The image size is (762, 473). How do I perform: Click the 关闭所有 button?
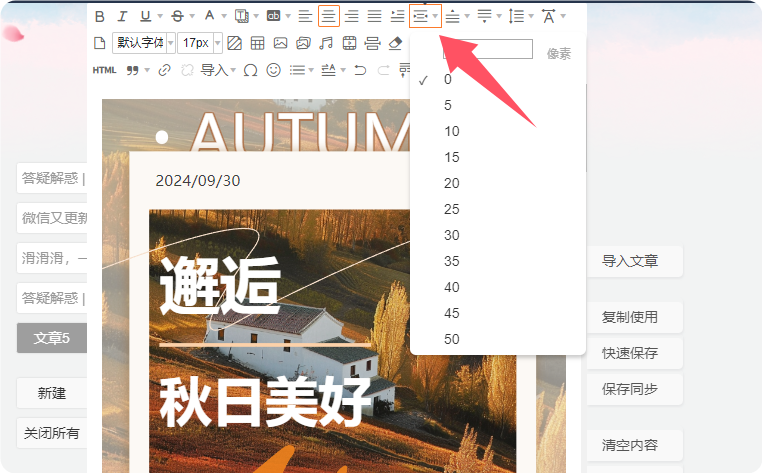tap(52, 433)
